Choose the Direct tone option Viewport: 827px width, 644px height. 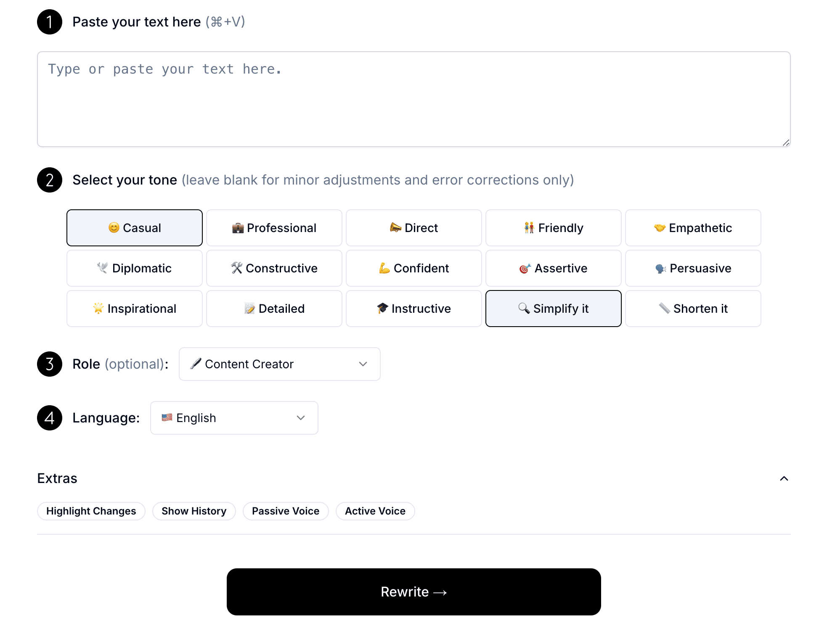(413, 227)
